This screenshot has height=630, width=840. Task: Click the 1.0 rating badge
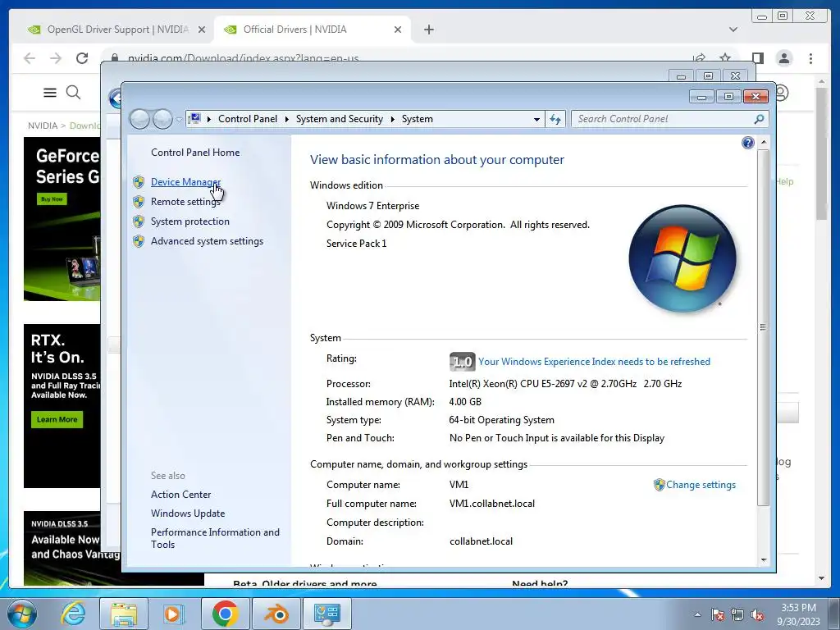click(x=462, y=362)
